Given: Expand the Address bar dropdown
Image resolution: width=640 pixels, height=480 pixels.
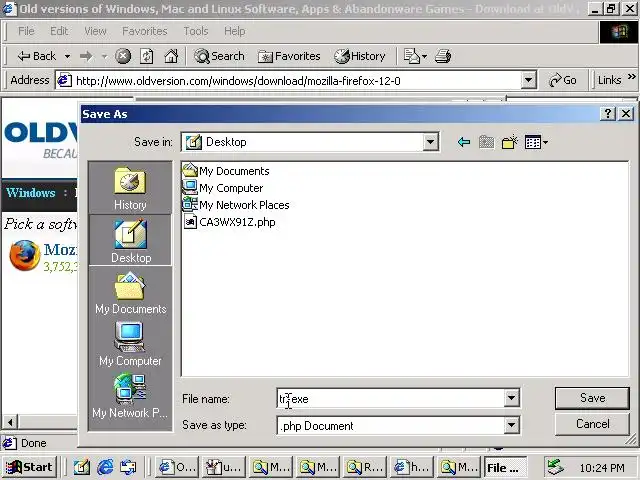Looking at the screenshot, I should coord(528,80).
